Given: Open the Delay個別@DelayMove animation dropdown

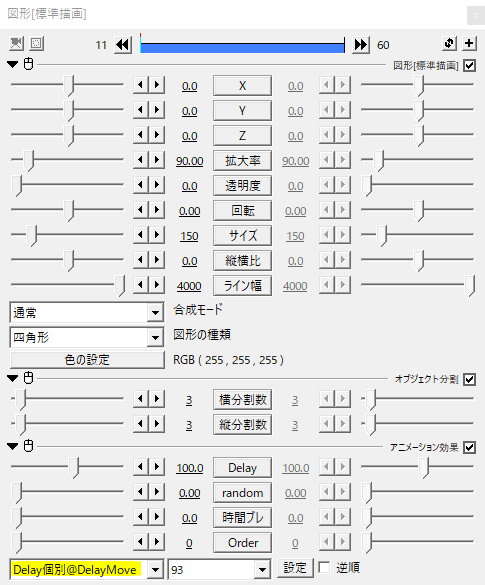Looking at the screenshot, I should [87, 569].
